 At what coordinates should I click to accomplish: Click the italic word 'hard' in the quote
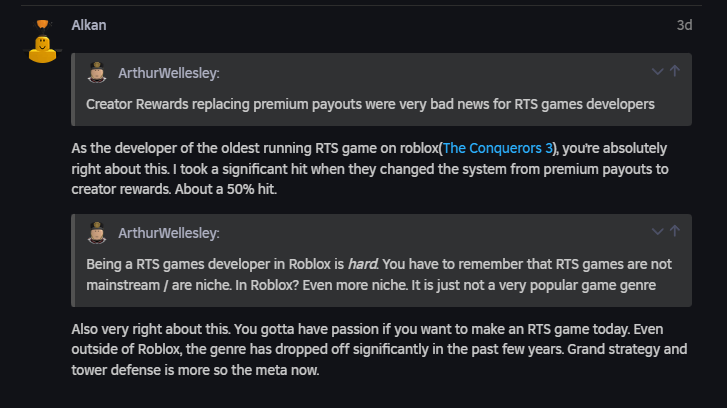pyautogui.click(x=360, y=263)
